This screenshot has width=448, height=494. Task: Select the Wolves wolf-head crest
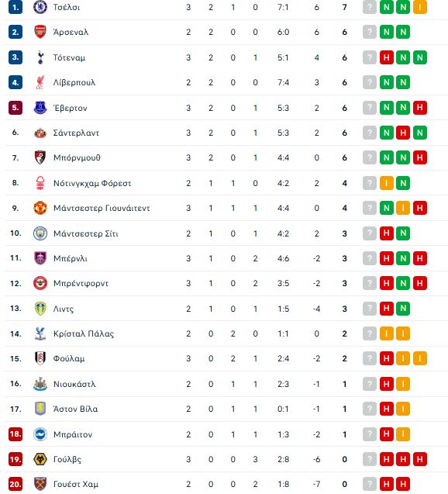point(40,459)
